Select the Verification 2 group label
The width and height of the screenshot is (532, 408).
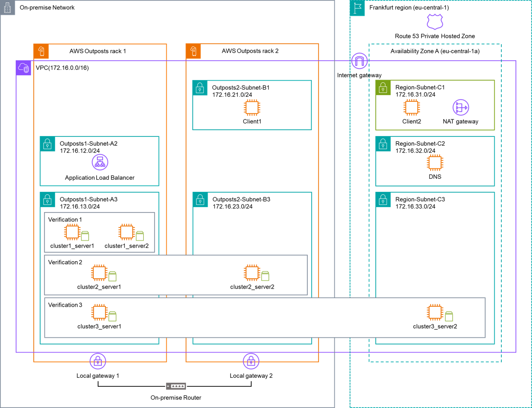pos(65,262)
